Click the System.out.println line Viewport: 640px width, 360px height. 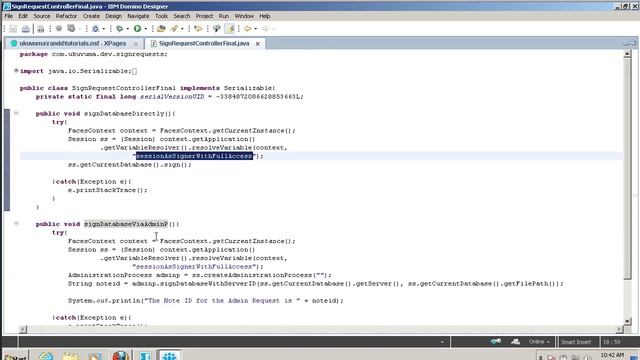(x=206, y=300)
